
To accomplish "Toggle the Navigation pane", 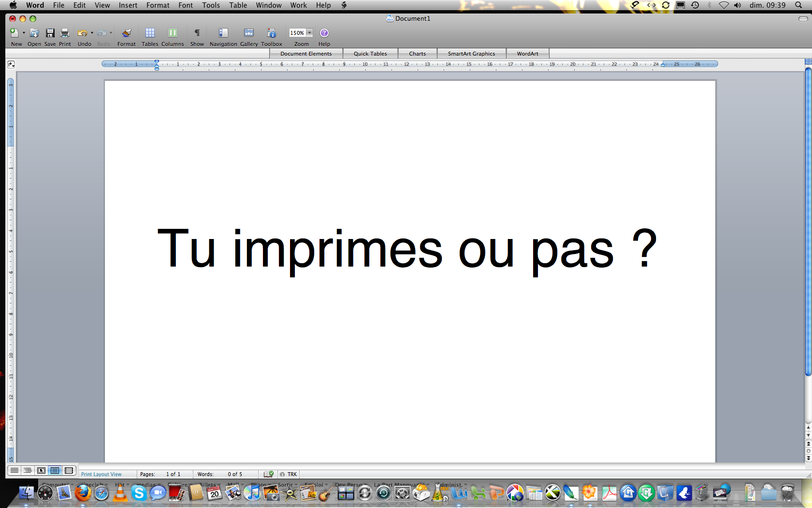I will coord(223,33).
